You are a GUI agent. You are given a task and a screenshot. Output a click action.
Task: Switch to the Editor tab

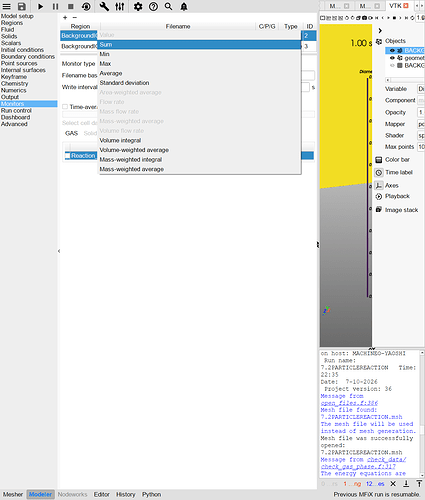[x=102, y=494]
